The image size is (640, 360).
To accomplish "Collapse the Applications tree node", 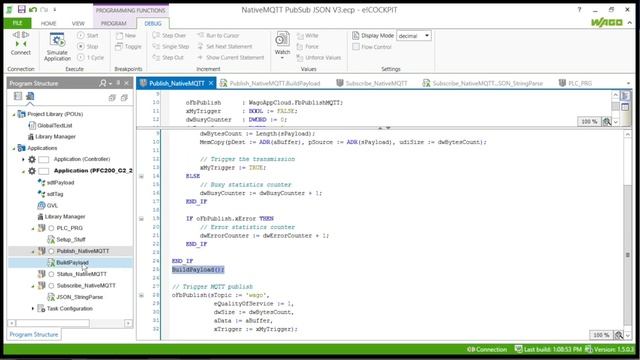I will (x=14, y=149).
